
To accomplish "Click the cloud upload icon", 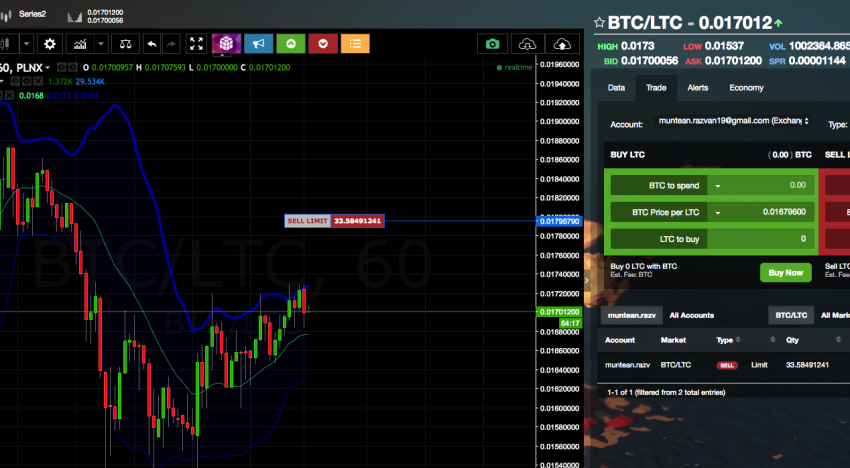I will [x=562, y=44].
